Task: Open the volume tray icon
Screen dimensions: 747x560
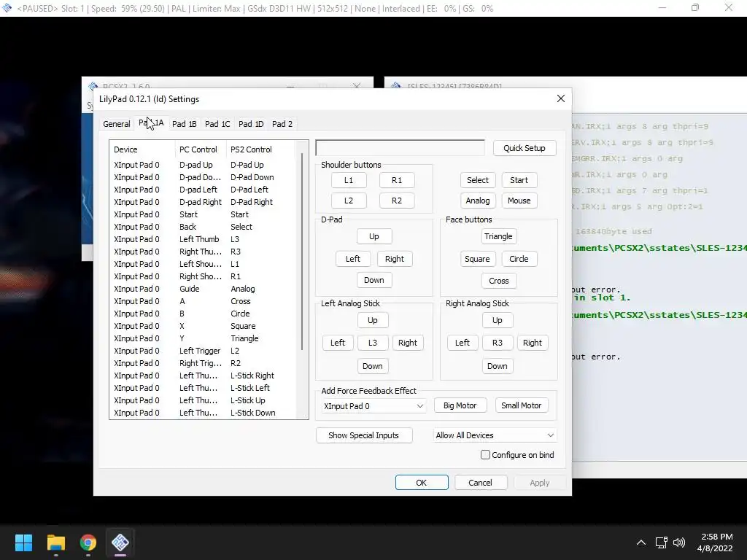Action: 679,542
